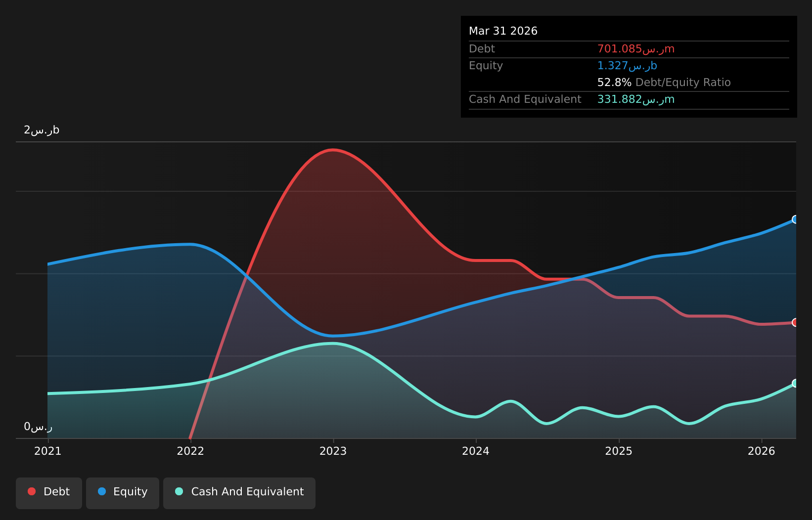Screen dimensions: 812x520
Task: Click the 2026 x-axis label
Action: click(762, 451)
